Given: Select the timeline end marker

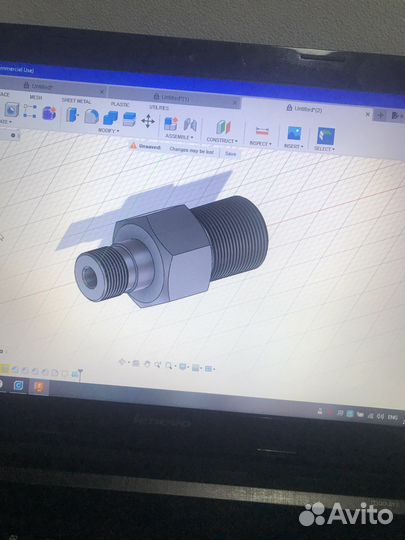Looking at the screenshot, I should 80,375.
